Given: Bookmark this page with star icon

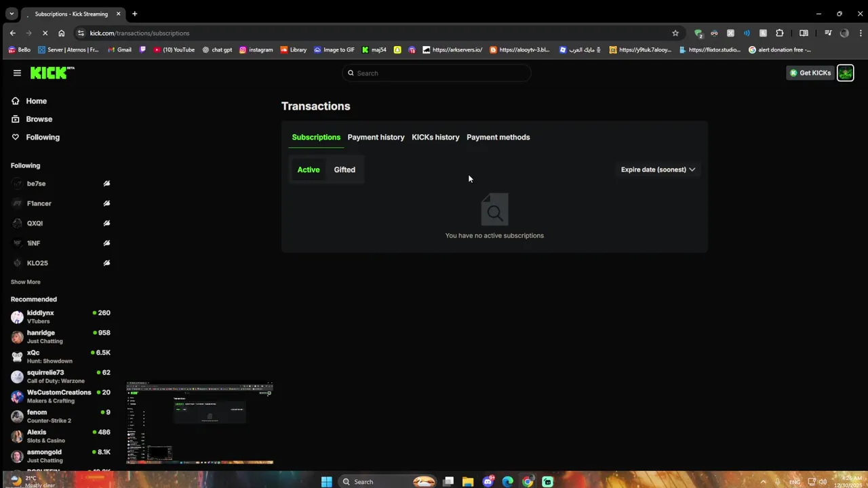Looking at the screenshot, I should [x=675, y=33].
